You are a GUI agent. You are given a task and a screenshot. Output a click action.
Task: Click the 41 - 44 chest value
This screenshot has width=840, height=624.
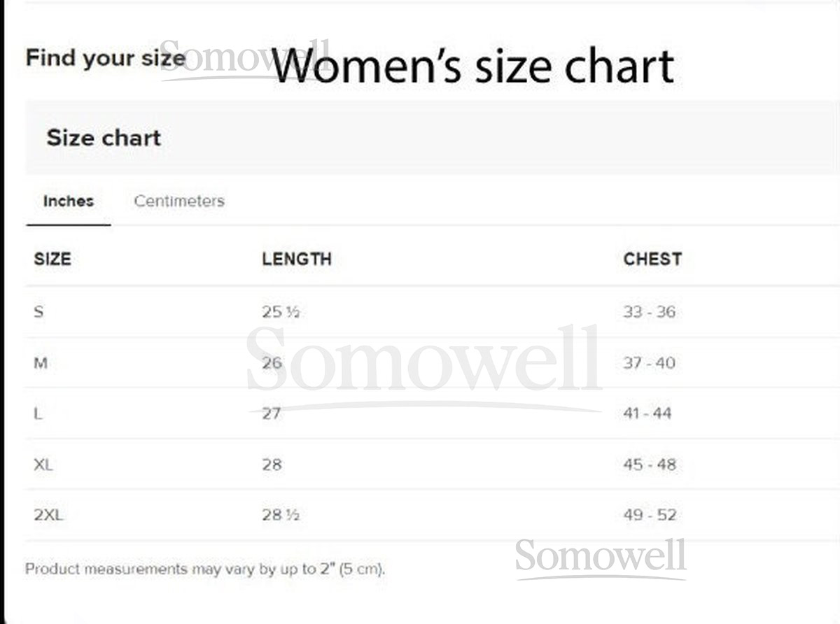(647, 413)
